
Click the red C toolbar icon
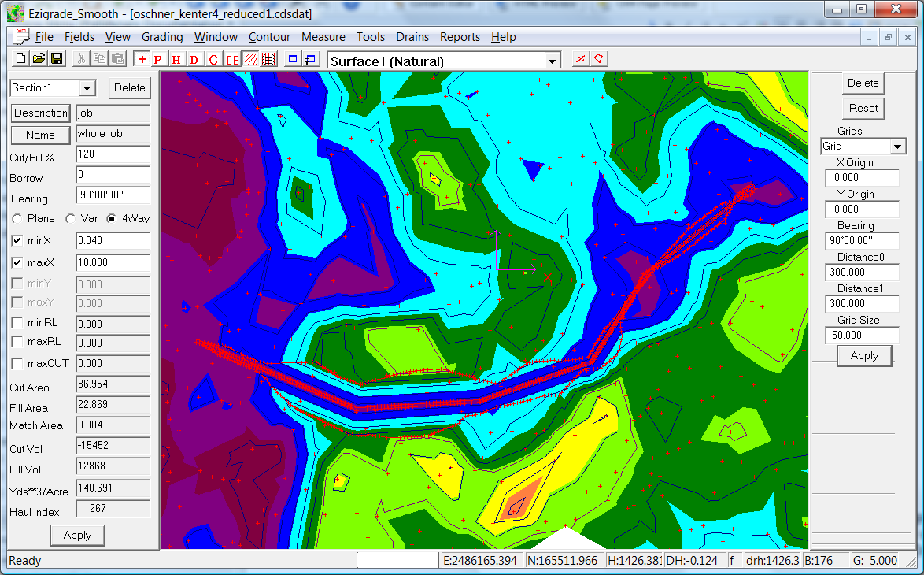pos(213,60)
